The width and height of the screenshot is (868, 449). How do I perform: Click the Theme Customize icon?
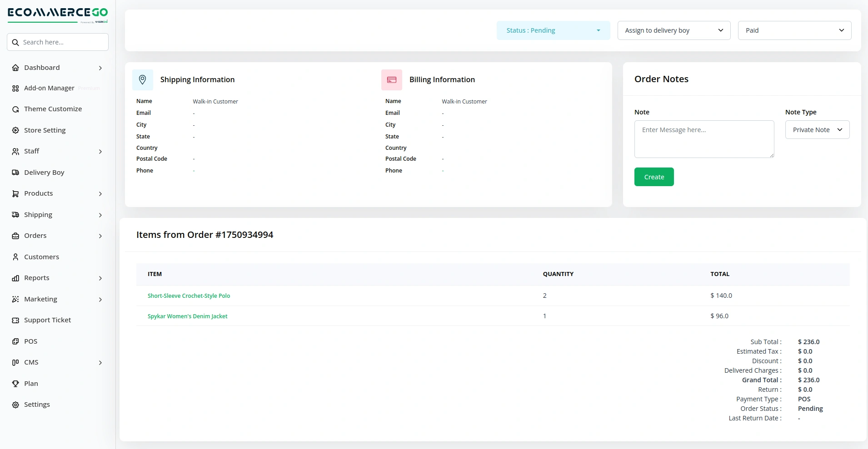pos(15,109)
